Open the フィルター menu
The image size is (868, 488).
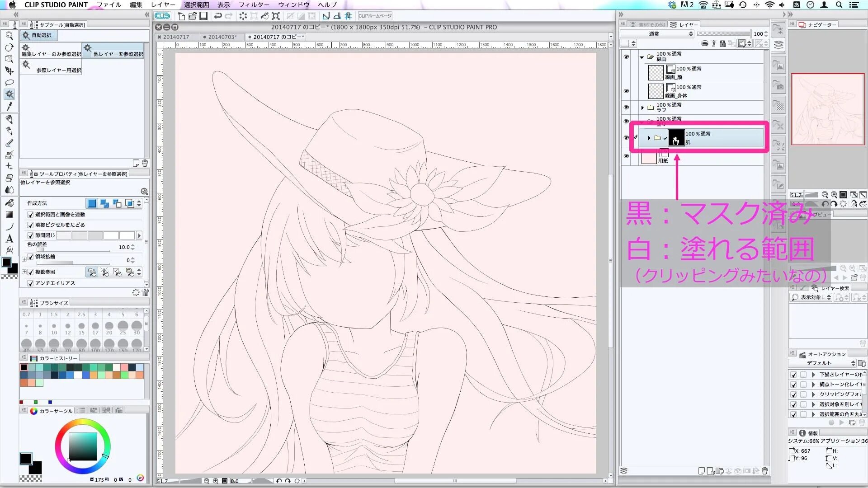point(254,5)
